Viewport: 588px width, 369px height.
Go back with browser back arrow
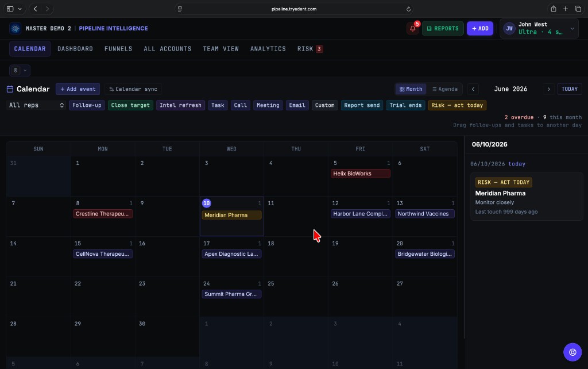35,9
